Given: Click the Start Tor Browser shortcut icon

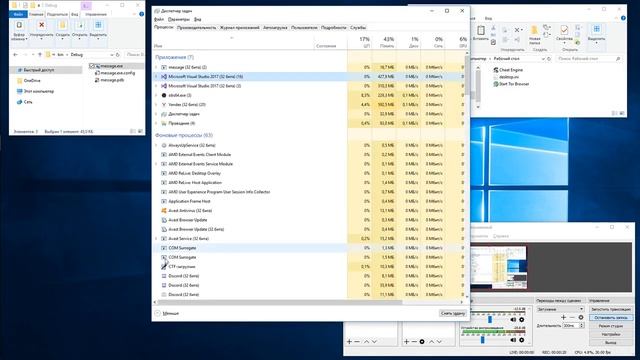Looking at the screenshot, I should click(496, 84).
